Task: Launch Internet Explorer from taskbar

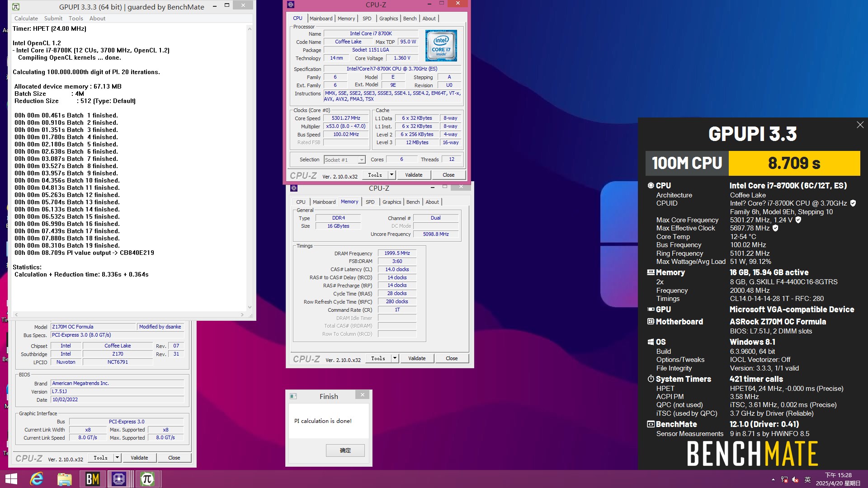Action: [x=37, y=479]
